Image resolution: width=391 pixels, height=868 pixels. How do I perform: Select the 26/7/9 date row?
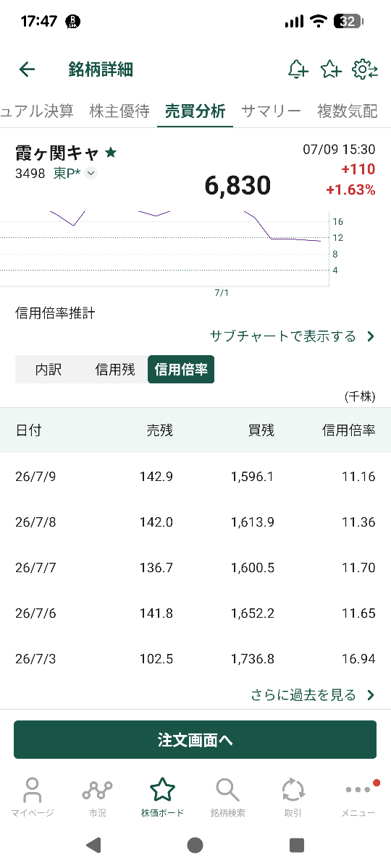(195, 477)
